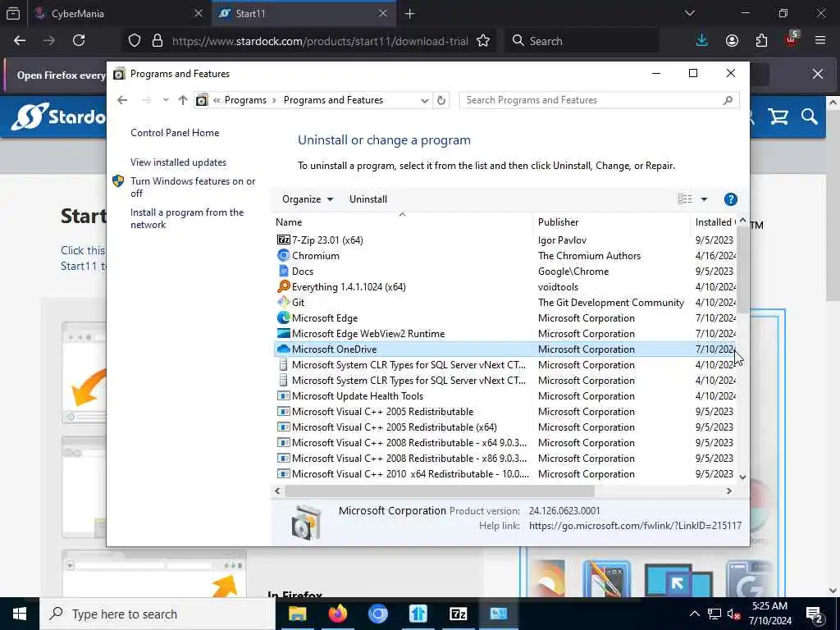
Task: Open the Windows Start menu
Action: pos(20,614)
